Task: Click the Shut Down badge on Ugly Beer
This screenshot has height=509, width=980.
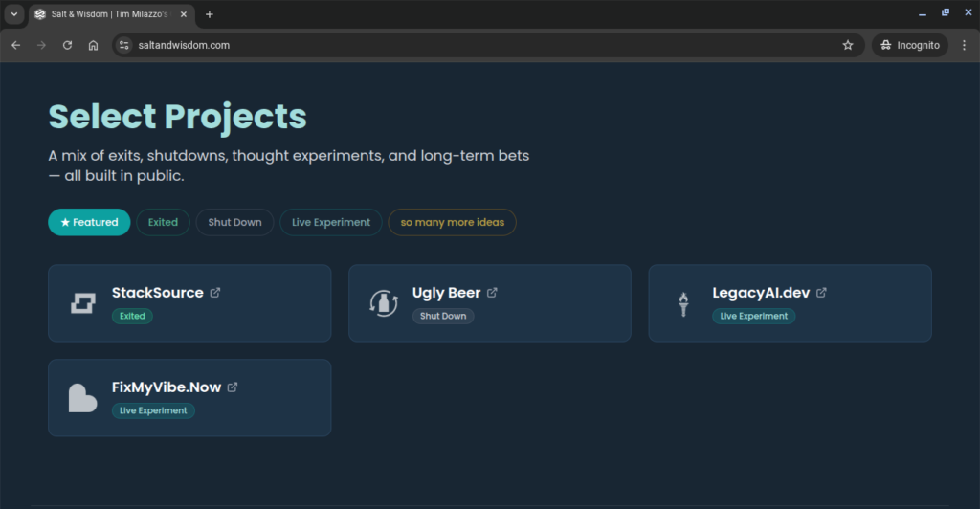Action: pyautogui.click(x=443, y=316)
